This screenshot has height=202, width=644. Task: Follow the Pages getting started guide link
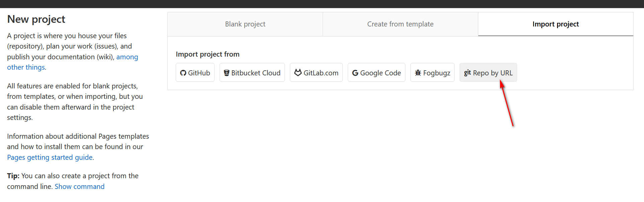50,157
